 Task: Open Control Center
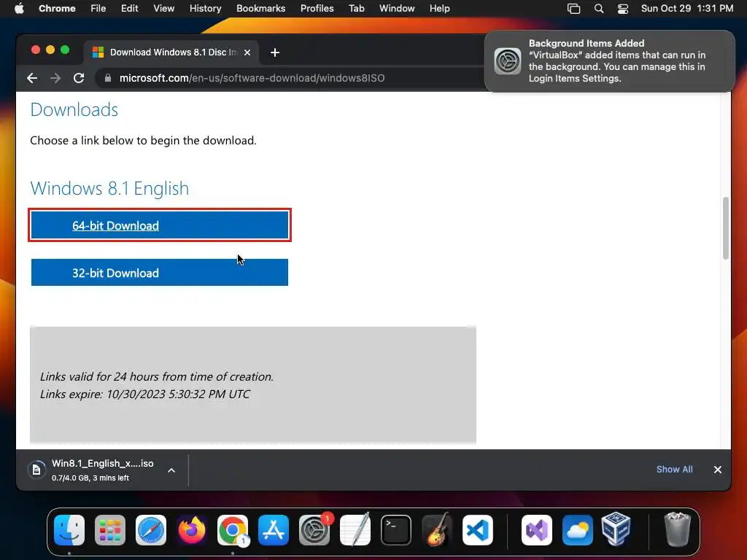click(x=623, y=9)
